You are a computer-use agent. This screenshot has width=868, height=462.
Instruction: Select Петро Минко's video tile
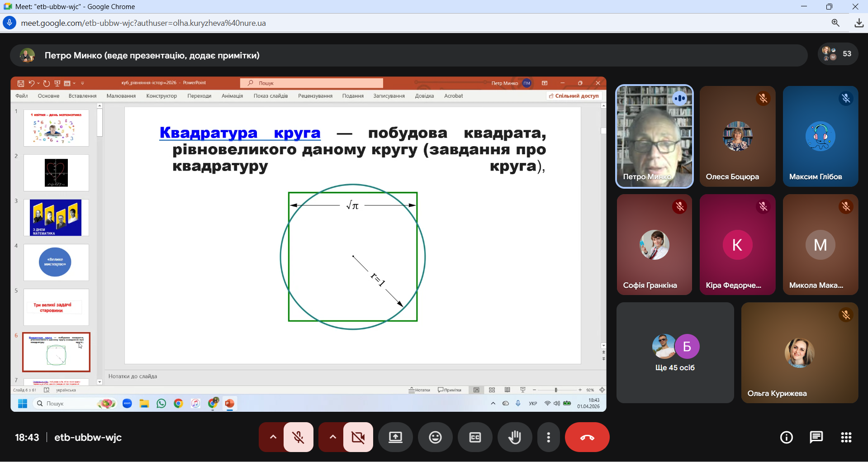click(655, 136)
